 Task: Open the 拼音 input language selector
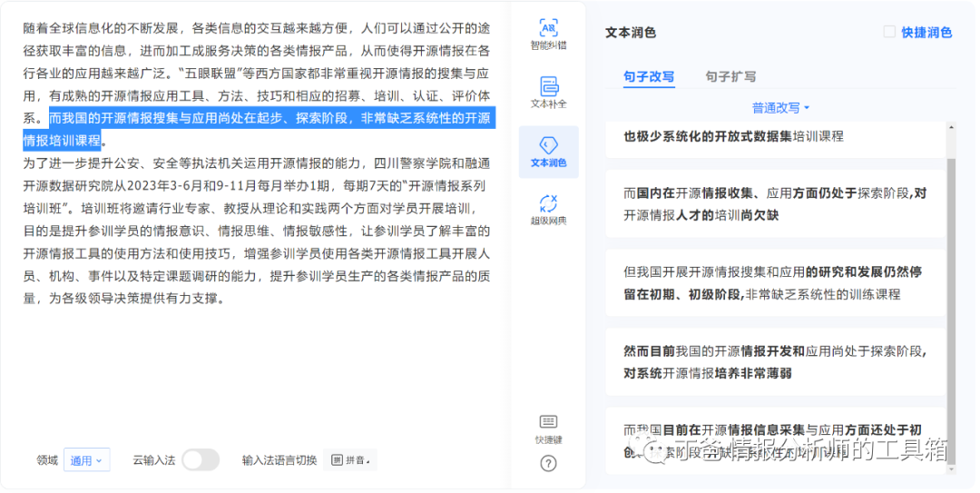coord(349,460)
